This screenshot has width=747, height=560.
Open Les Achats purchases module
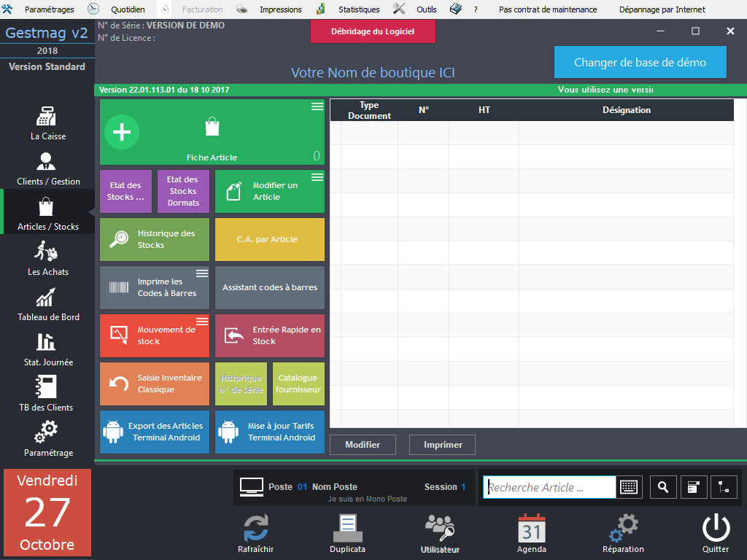pos(47,259)
